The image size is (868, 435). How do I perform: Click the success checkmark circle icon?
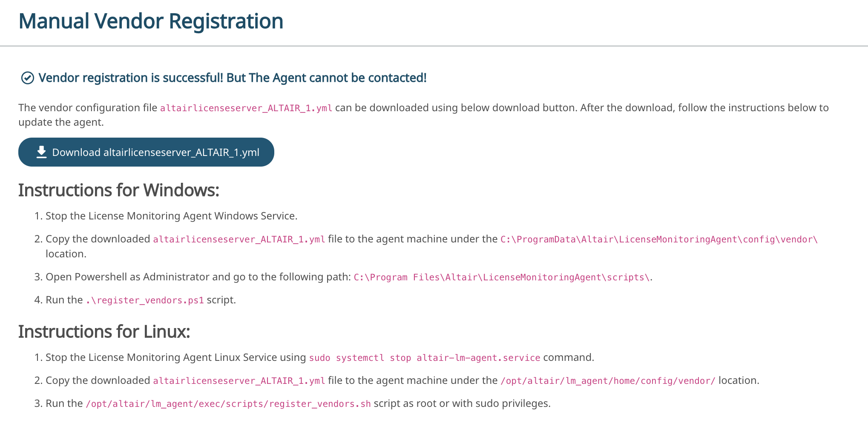[28, 78]
